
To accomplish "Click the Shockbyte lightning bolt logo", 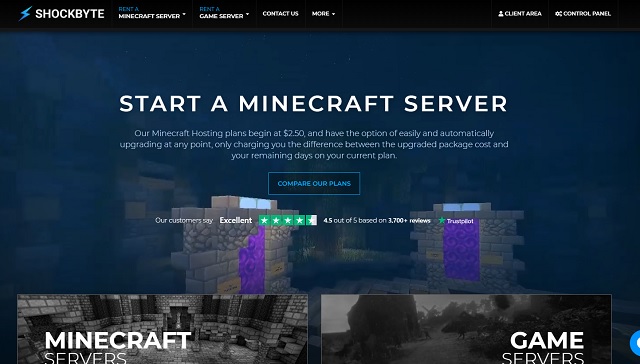I will pyautogui.click(x=25, y=13).
